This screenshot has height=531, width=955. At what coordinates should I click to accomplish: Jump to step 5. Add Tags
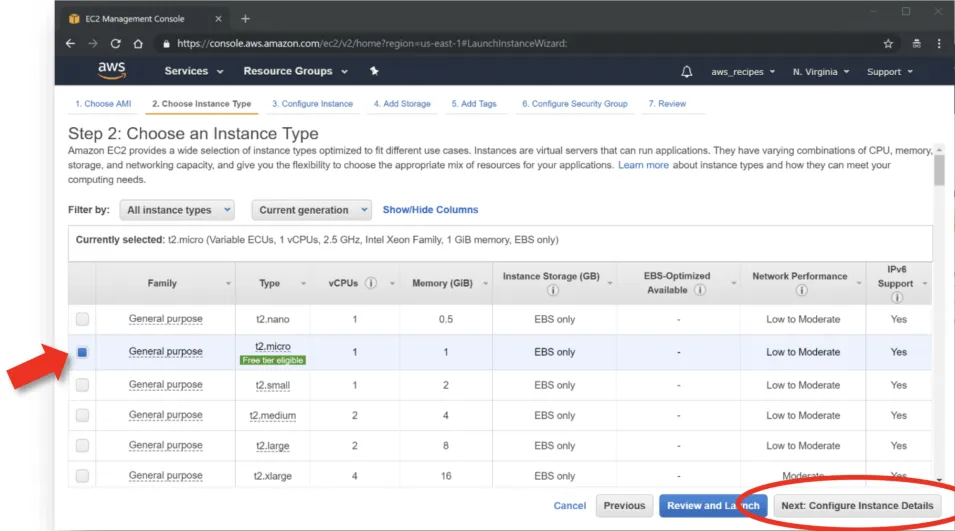(x=474, y=104)
